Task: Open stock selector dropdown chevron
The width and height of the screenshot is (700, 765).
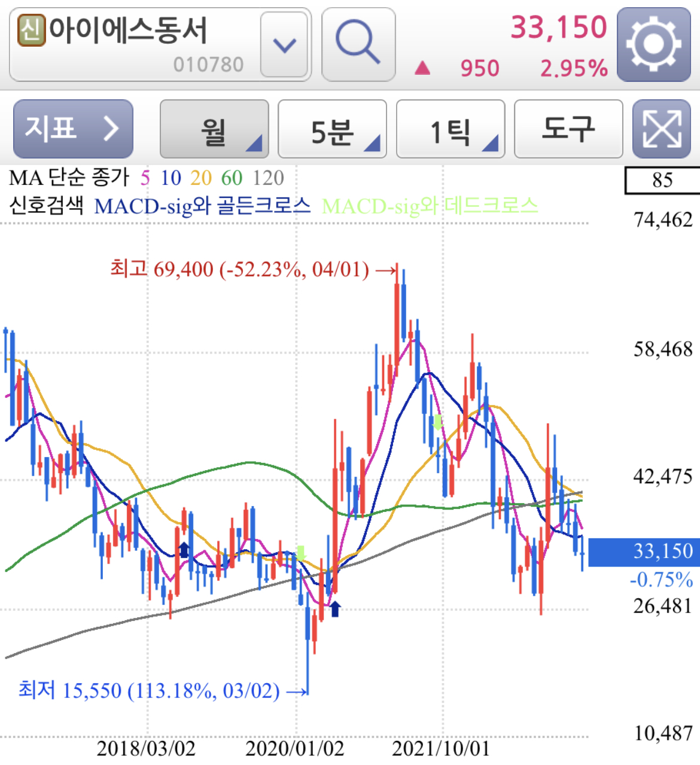Action: [284, 44]
